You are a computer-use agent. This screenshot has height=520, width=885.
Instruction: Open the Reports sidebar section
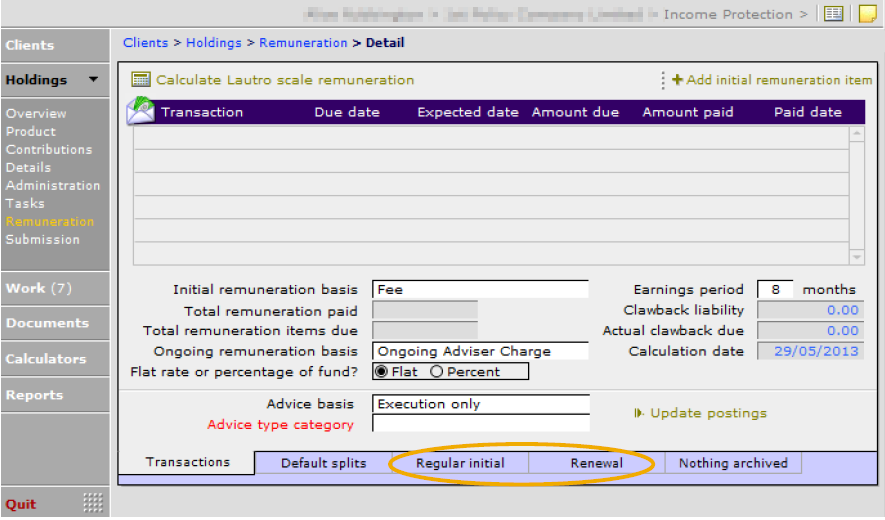coord(55,395)
